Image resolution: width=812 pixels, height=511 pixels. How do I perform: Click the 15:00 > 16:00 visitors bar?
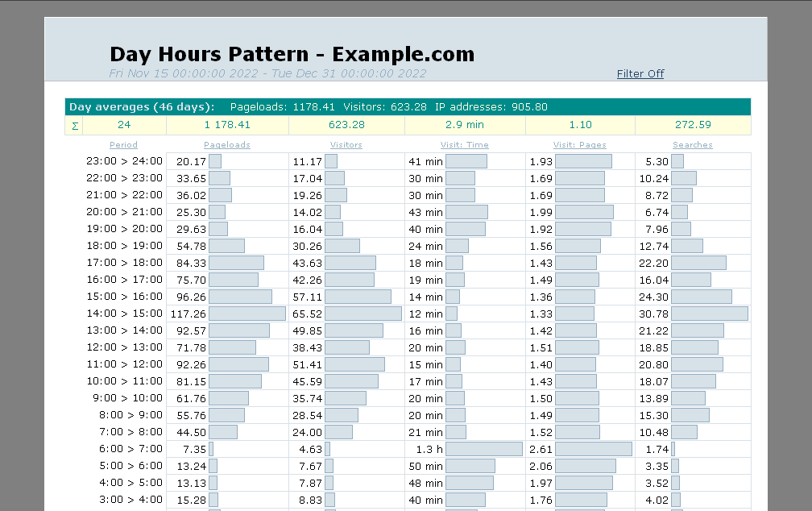tap(358, 297)
